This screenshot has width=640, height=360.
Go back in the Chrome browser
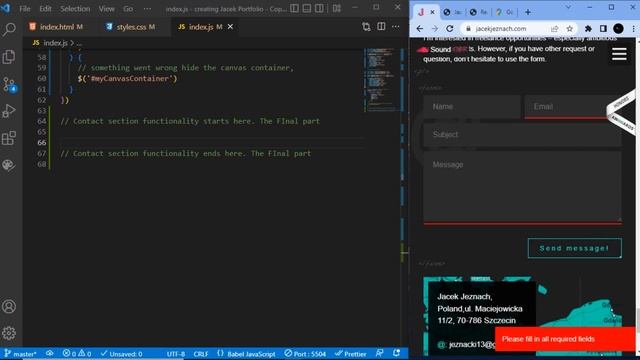point(420,29)
